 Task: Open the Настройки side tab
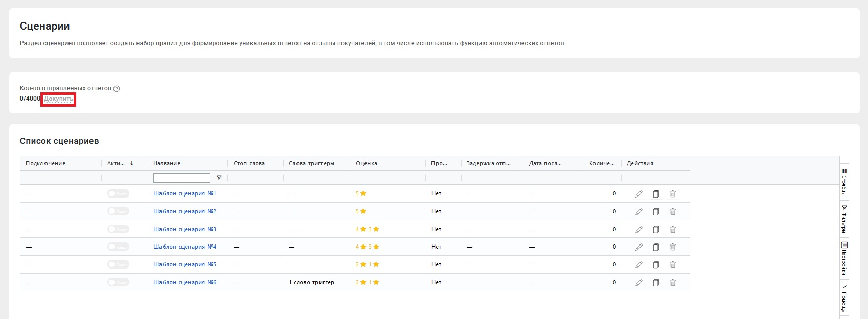point(844,258)
